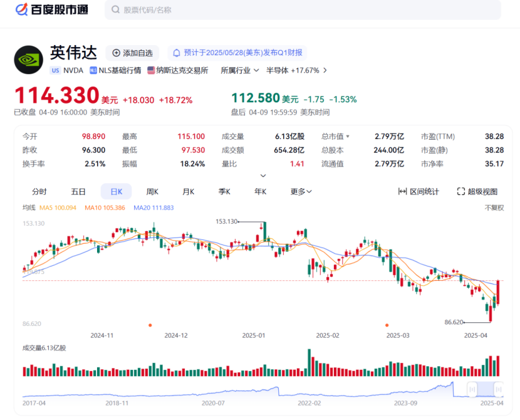Toggle the 不复权 adjustment setting

(494, 207)
